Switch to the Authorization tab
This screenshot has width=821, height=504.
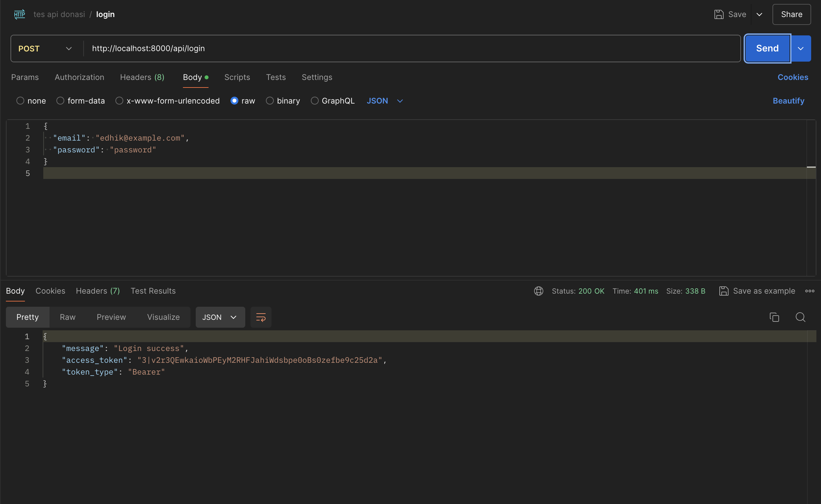(x=79, y=77)
